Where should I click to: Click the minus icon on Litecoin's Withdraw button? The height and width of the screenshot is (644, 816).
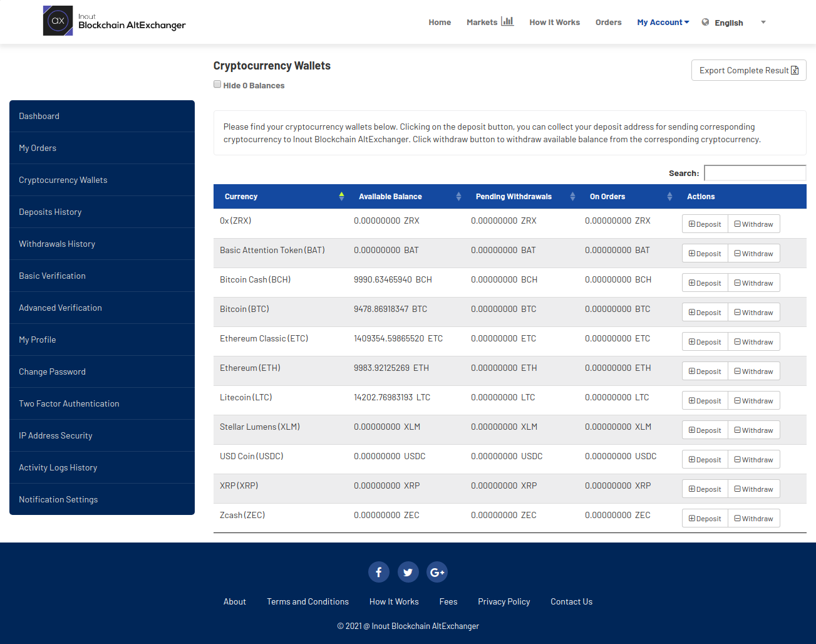click(739, 400)
